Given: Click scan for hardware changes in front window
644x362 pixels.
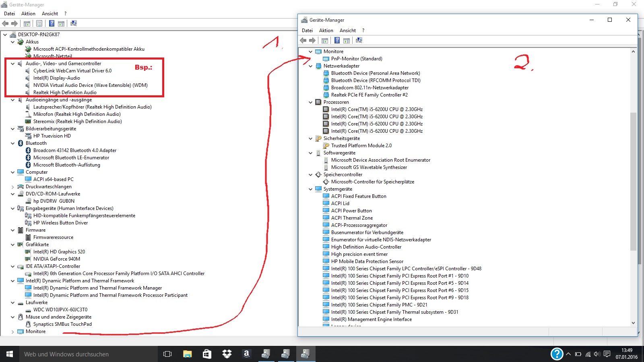Looking at the screenshot, I should click(359, 40).
